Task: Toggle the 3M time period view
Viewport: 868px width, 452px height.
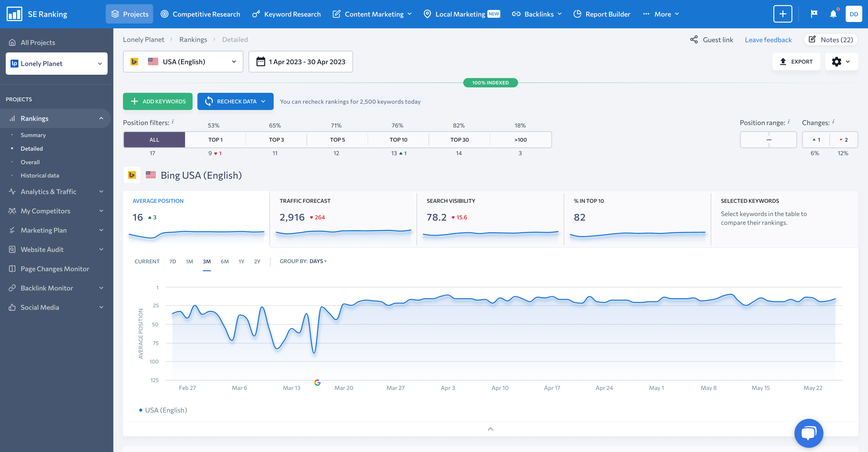Action: 207,261
